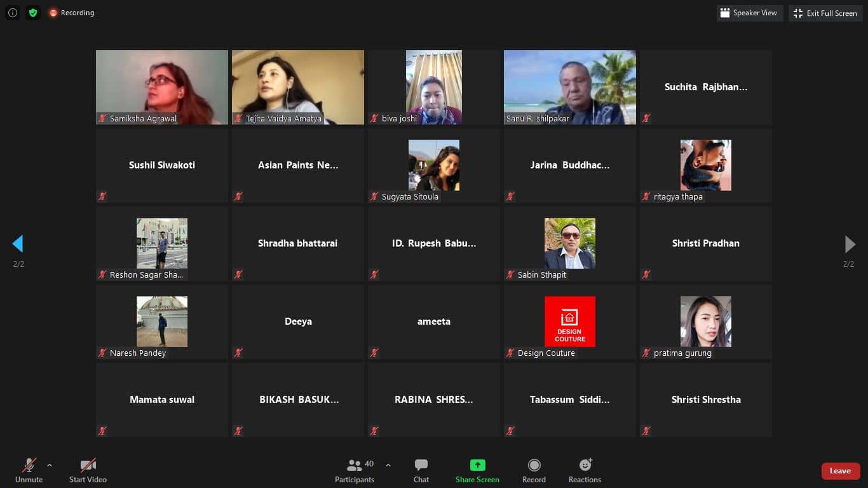
Task: Click the Deeya participant tile
Action: pyautogui.click(x=298, y=322)
